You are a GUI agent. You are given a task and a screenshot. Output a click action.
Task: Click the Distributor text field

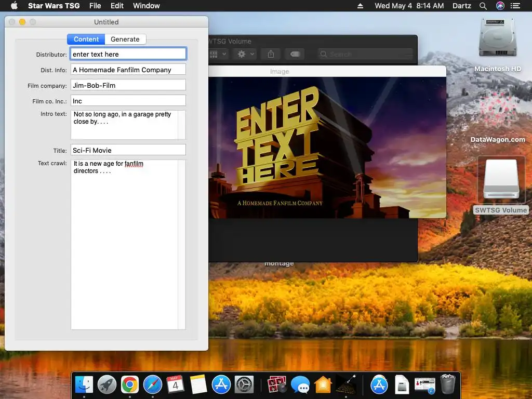click(128, 54)
